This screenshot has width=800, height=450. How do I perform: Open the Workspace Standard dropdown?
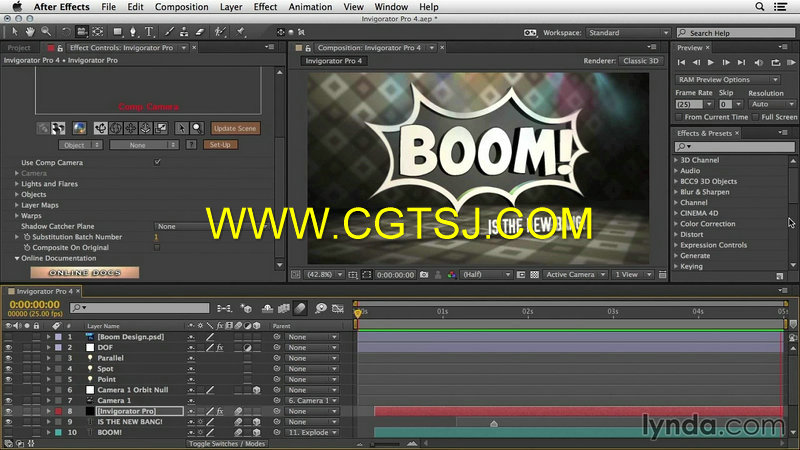coord(628,33)
